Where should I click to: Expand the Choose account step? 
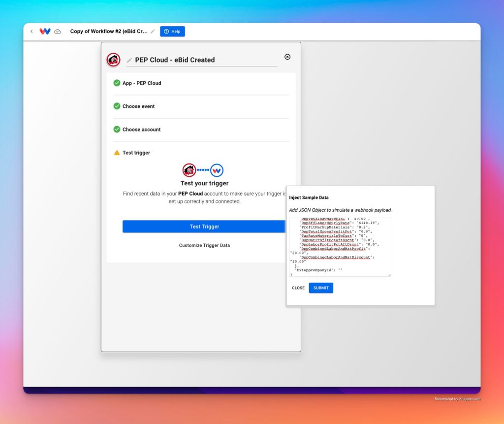coord(201,130)
